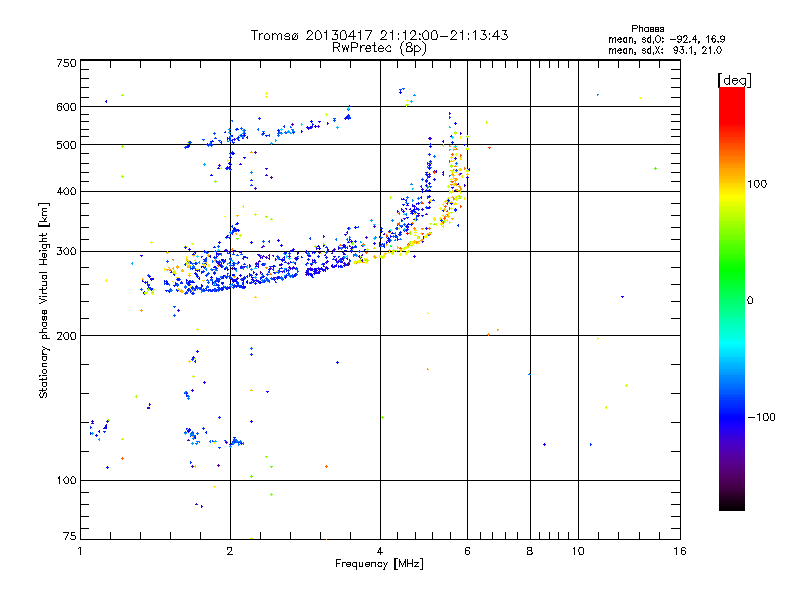Image resolution: width=800 pixels, height=600 pixels.
Task: Click the colorbar '-100' tick label
Action: tap(762, 417)
